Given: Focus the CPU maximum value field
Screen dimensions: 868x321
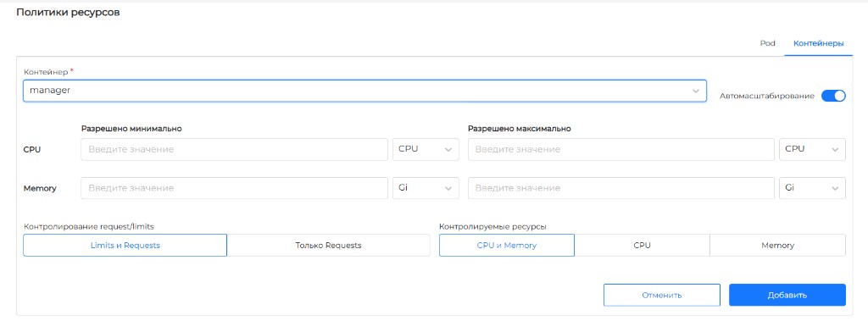Looking at the screenshot, I should point(621,149).
